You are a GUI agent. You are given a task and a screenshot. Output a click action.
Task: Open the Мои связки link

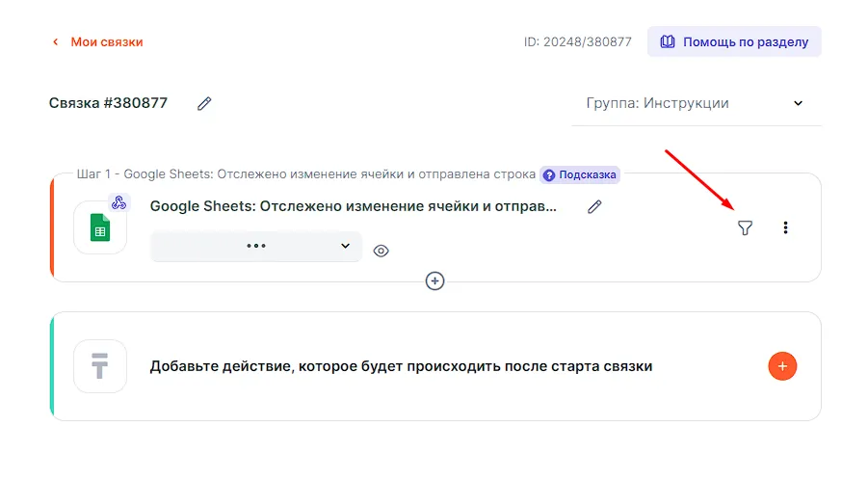click(107, 42)
